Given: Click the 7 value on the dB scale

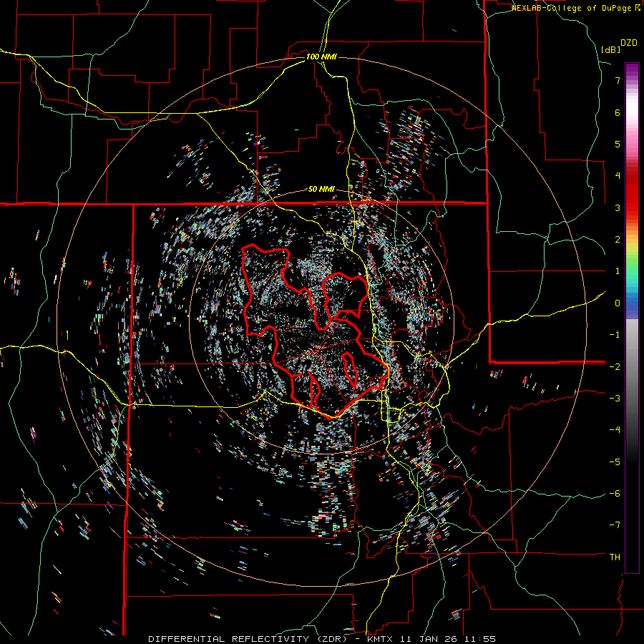Looking at the screenshot, I should [x=618, y=80].
